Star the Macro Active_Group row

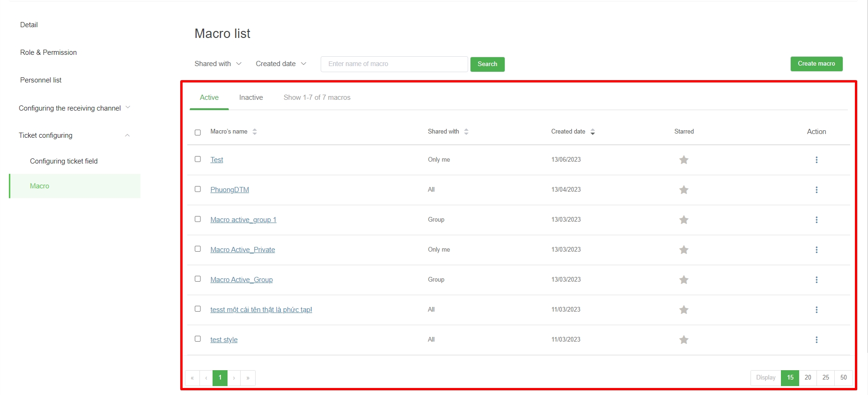click(x=684, y=280)
